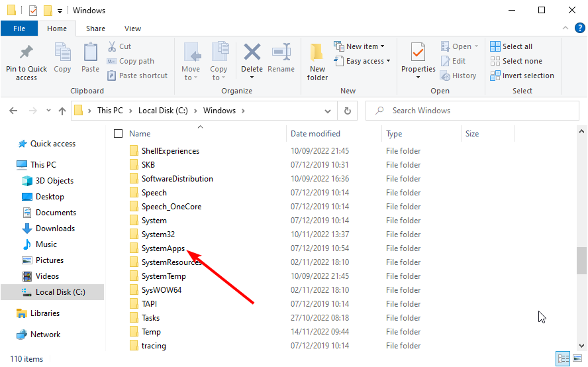Open Videos in navigation pane
Viewport: 588px width, 367px height.
pyautogui.click(x=40, y=276)
